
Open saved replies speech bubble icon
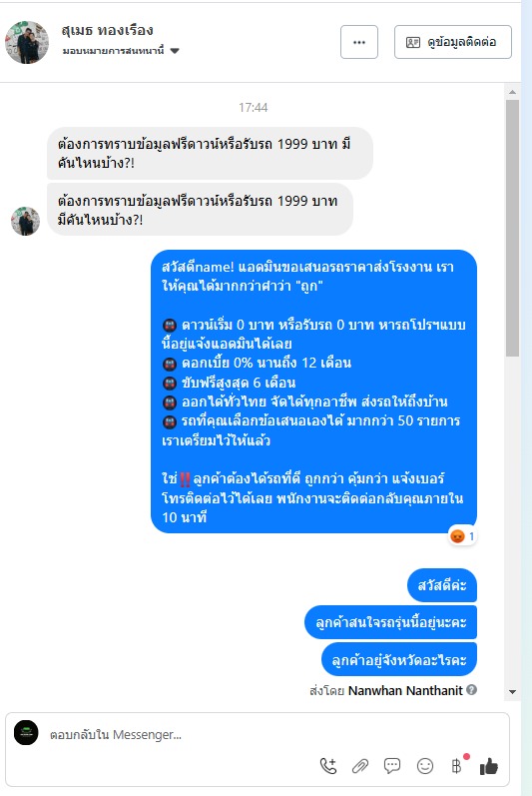[392, 766]
